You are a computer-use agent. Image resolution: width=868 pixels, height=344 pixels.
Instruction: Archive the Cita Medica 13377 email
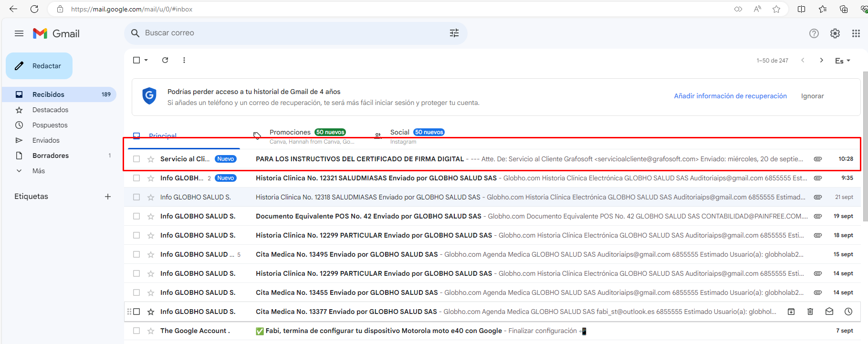click(791, 312)
